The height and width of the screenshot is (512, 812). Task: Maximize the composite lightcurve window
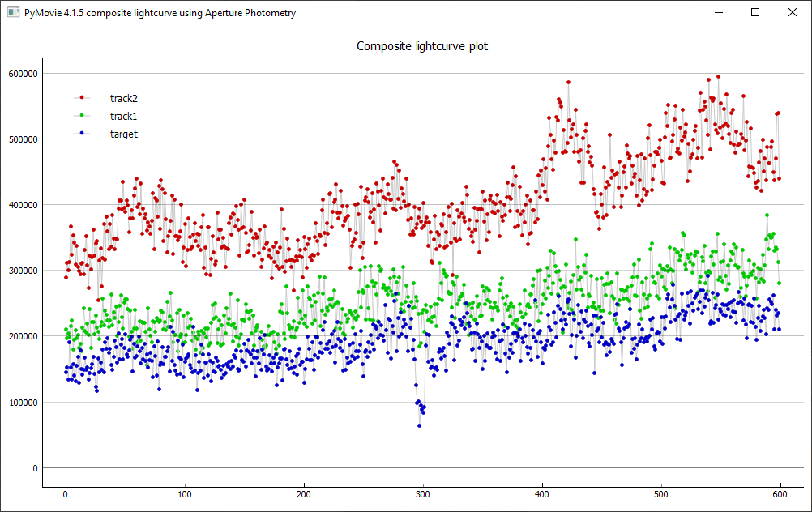(755, 13)
